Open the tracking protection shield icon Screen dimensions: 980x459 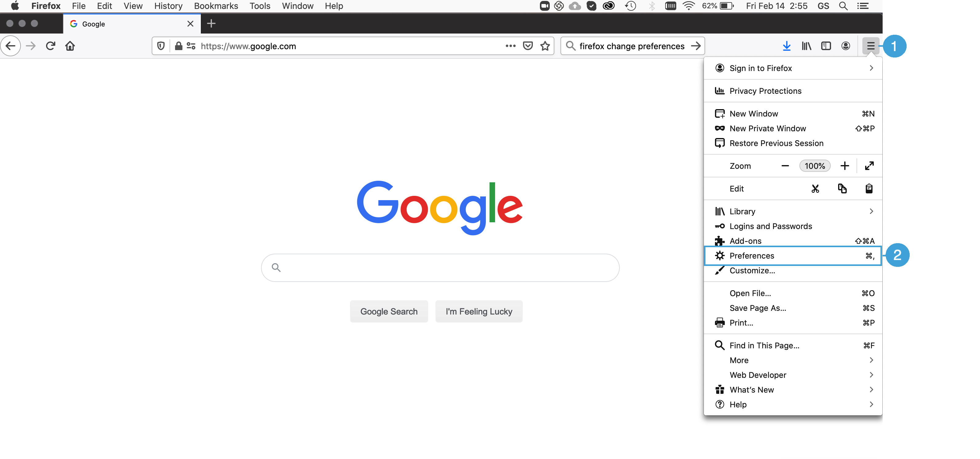coord(161,46)
